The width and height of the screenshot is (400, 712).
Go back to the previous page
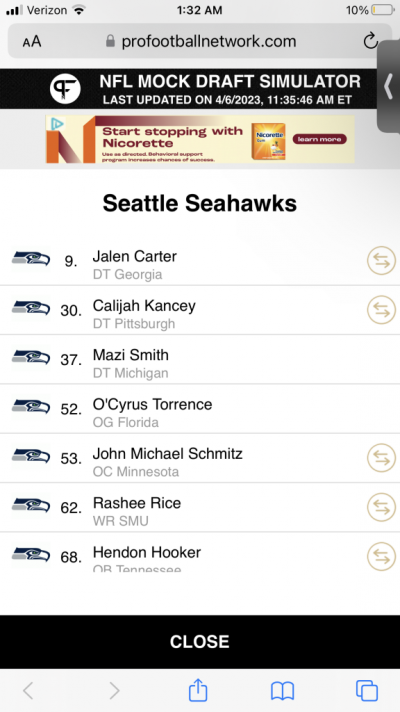28,691
